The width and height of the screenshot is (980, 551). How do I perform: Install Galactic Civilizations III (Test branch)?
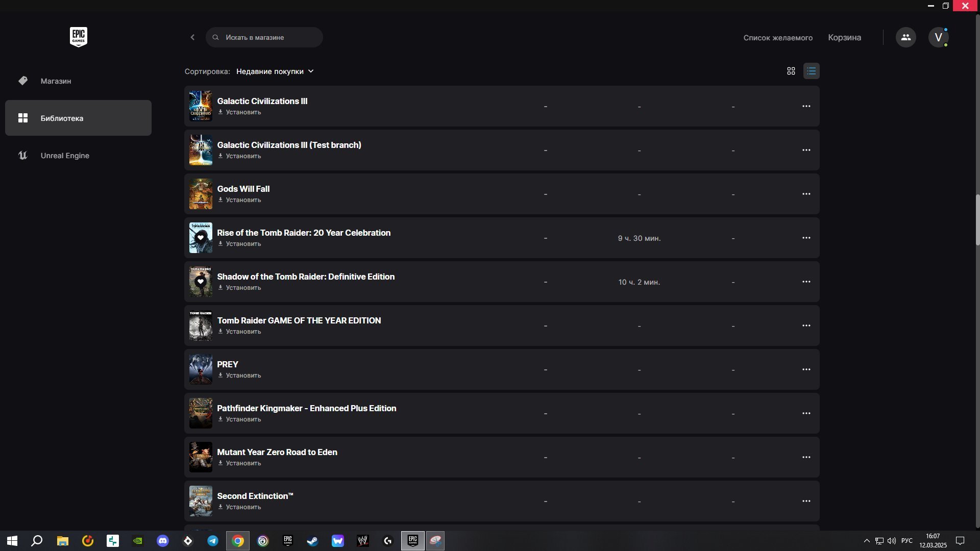239,156
